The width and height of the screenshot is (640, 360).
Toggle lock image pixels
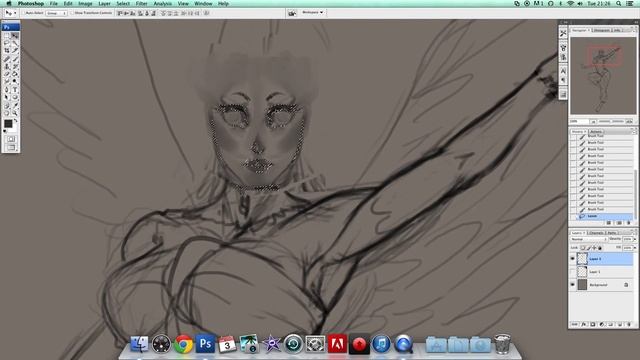[589, 248]
